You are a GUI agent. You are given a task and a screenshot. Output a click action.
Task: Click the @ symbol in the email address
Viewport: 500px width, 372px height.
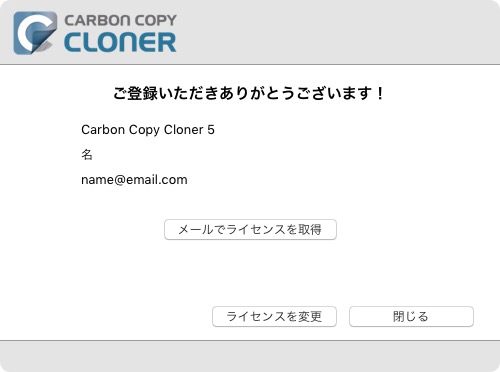tap(120, 180)
